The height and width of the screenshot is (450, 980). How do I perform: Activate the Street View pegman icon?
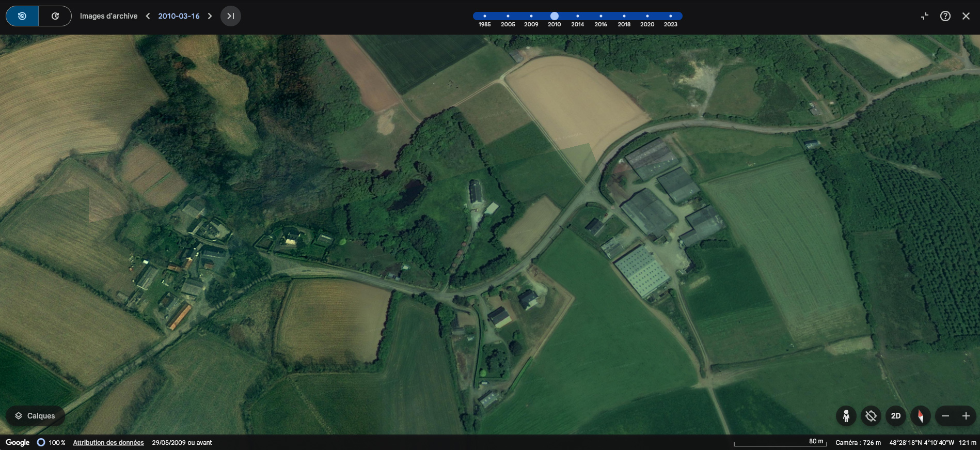coord(846,416)
